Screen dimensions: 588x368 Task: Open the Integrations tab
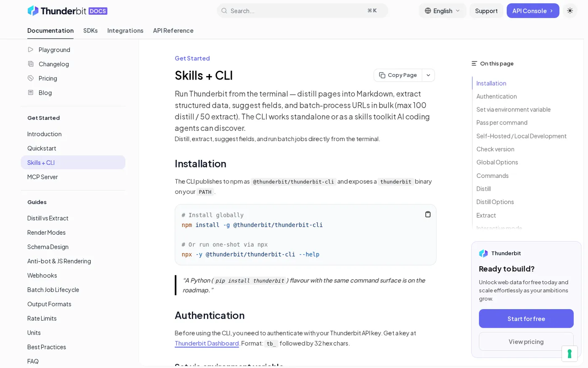(125, 31)
